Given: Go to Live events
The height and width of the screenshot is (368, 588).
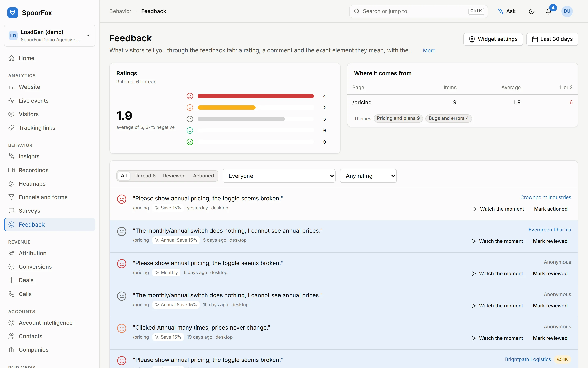Looking at the screenshot, I should (50, 101).
